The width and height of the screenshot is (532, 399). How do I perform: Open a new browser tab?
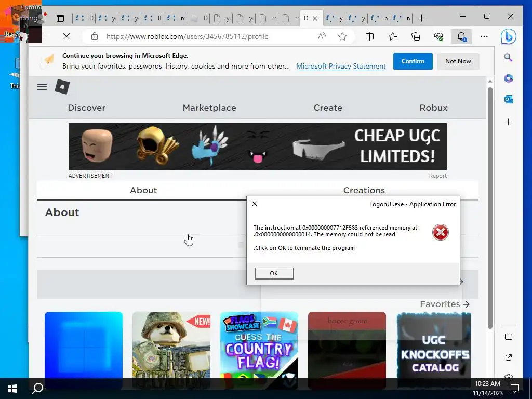pos(421,18)
